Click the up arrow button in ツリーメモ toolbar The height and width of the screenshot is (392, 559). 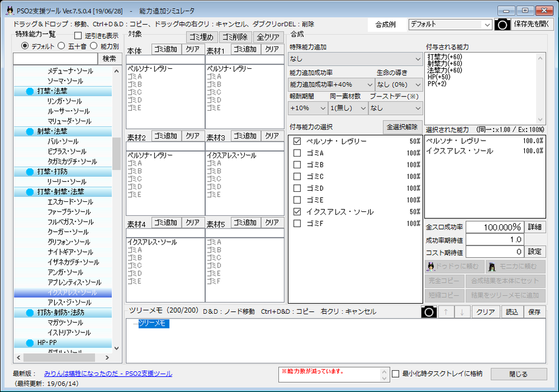tap(445, 312)
